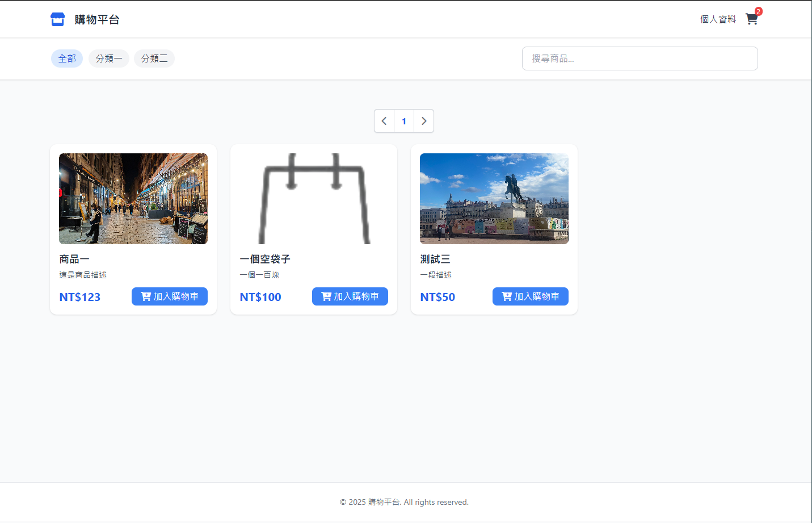Click the previous page chevron arrow

[384, 121]
